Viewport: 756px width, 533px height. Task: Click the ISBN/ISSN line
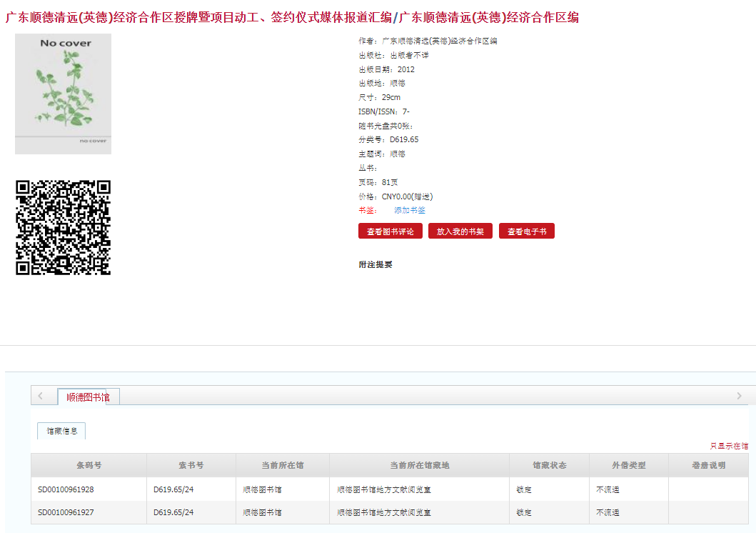tap(384, 111)
